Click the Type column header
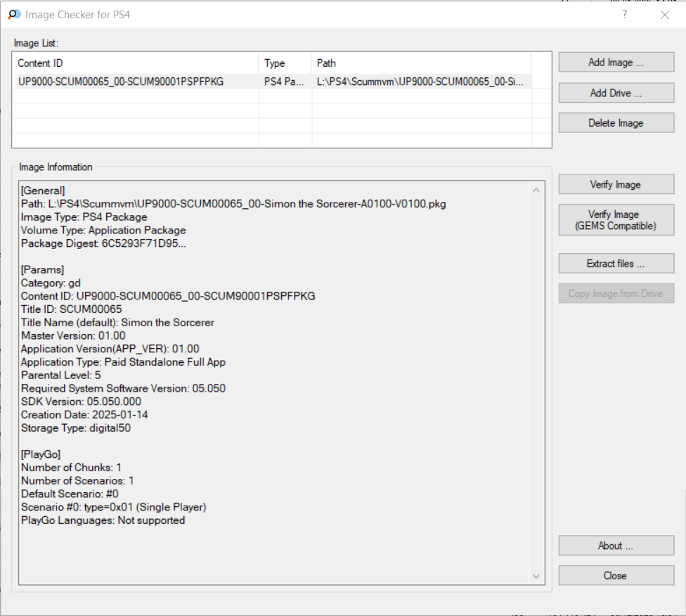 [x=285, y=63]
